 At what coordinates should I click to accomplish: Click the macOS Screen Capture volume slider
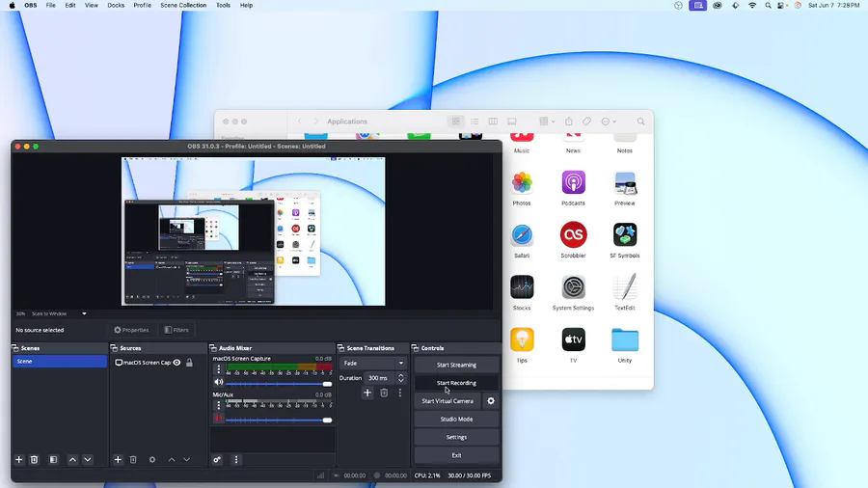pos(279,384)
